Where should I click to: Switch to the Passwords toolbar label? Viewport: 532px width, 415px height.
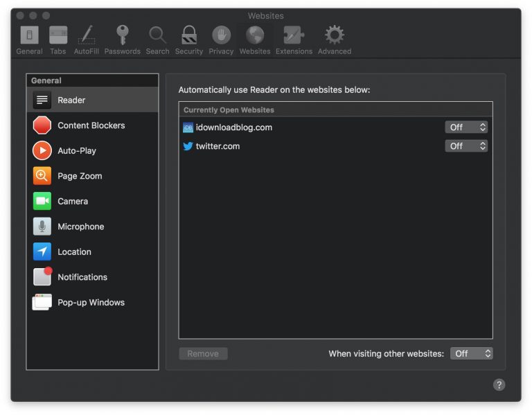123,51
